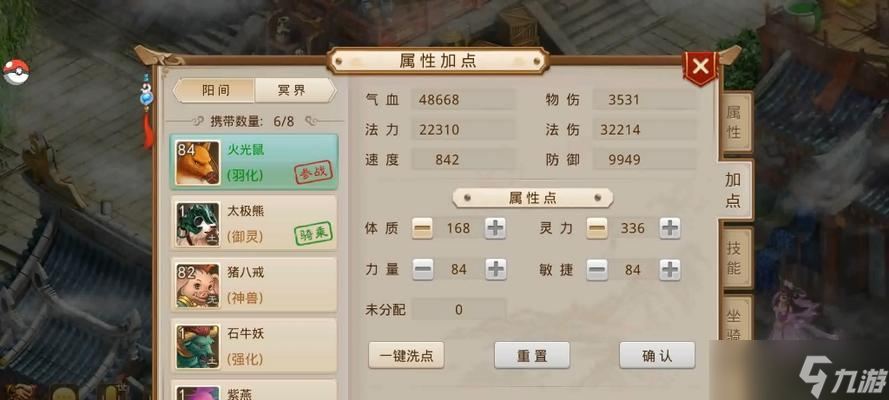Remove a point from 力量
The height and width of the screenshot is (400, 889).
point(422,269)
